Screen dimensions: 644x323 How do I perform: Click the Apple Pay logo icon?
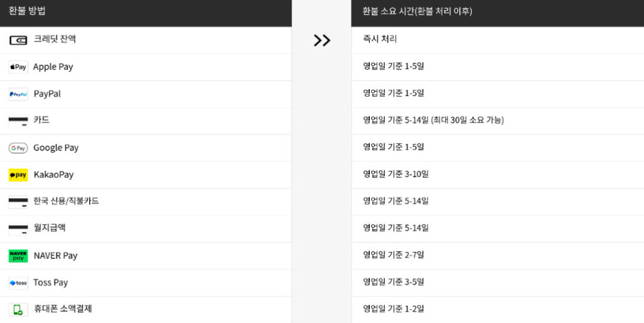tap(18, 67)
